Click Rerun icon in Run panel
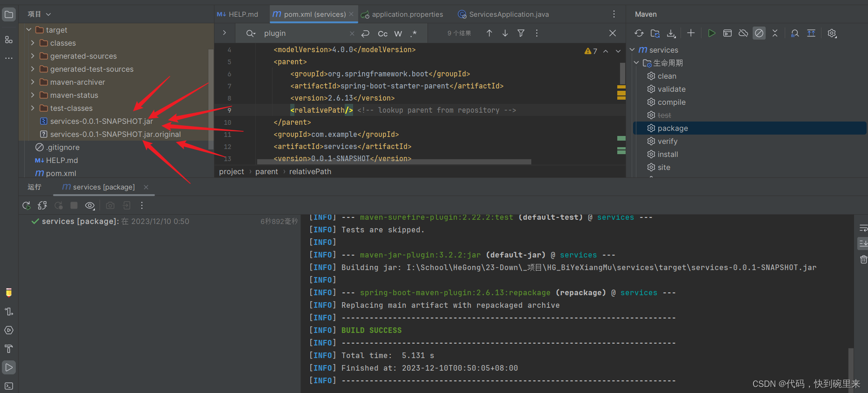Screen dimensions: 868x393 27,205
